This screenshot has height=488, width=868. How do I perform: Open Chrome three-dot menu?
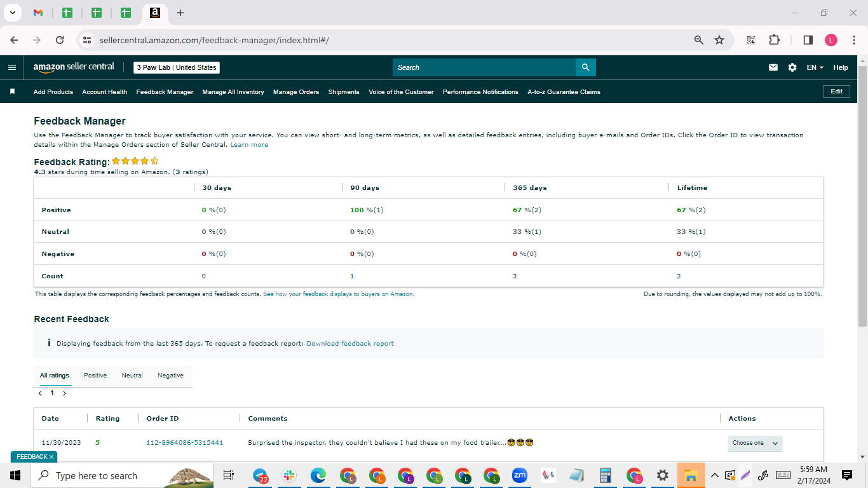[853, 40]
